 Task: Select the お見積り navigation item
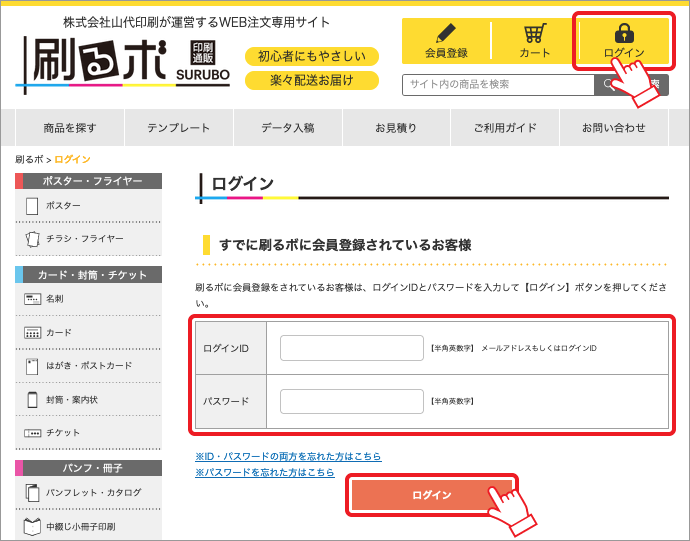pos(396,128)
